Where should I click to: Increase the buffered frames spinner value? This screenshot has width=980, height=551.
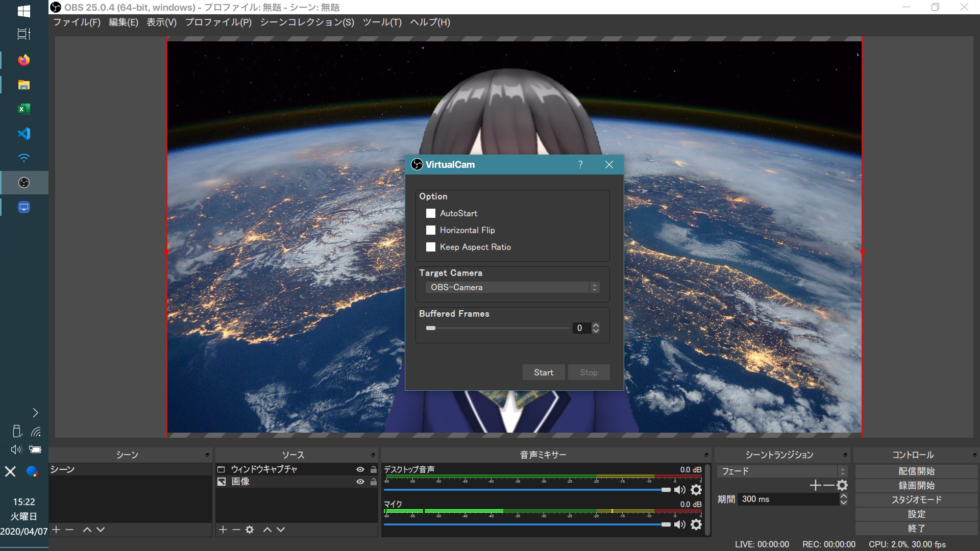pos(596,325)
